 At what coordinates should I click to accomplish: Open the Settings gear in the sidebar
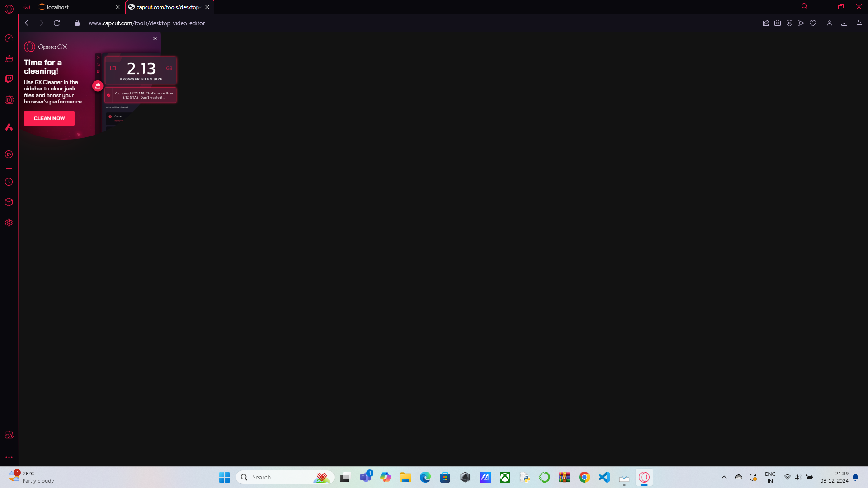(9, 223)
